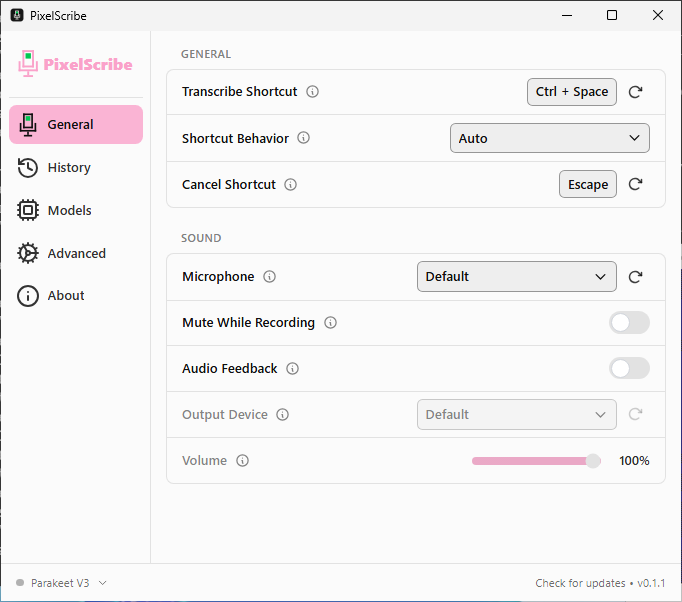This screenshot has width=682, height=602.
Task: Minimize the PixelScribe window
Action: point(567,15)
